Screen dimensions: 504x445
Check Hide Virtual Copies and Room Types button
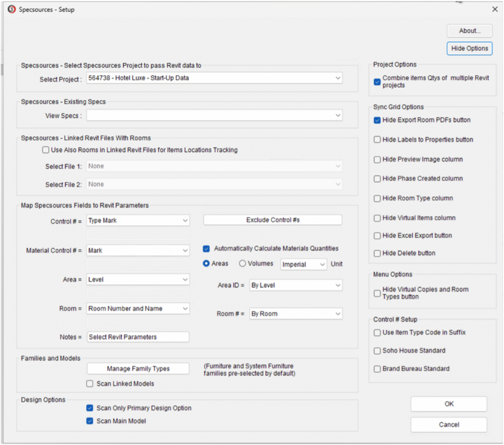coord(377,293)
